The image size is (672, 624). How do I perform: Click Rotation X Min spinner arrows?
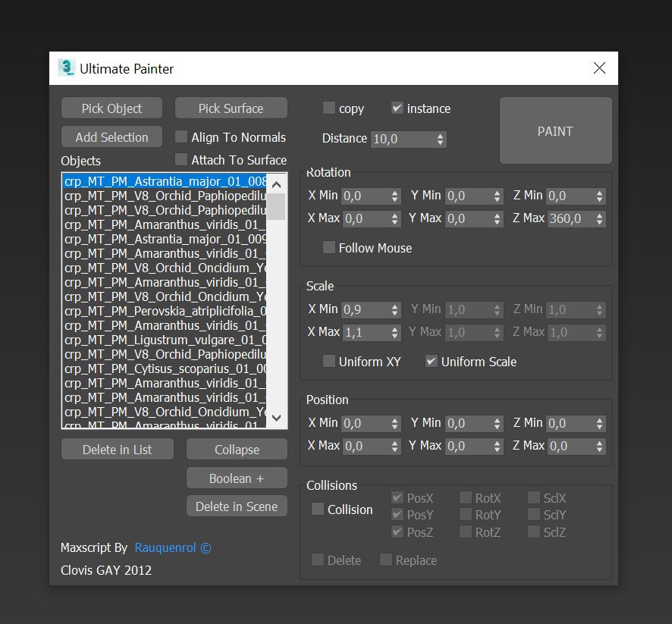394,196
